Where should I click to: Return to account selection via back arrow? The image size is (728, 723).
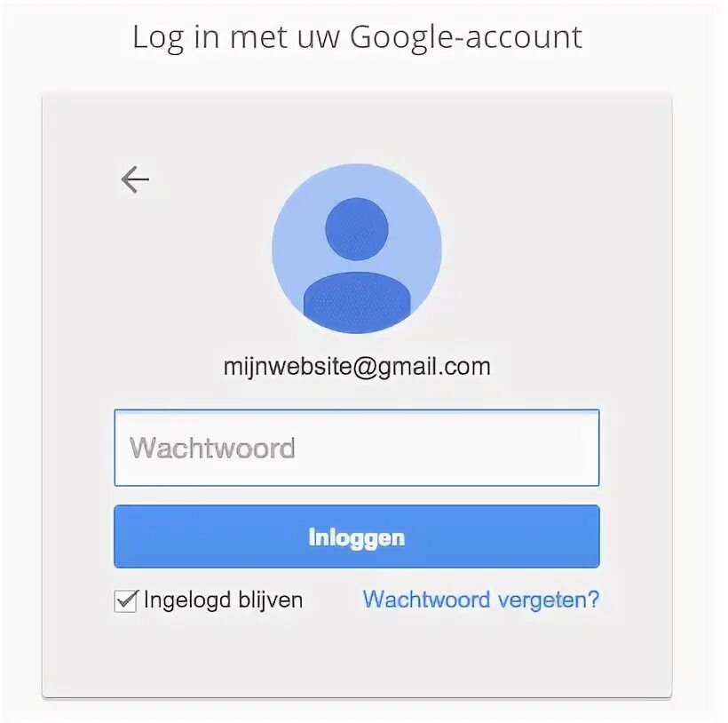click(x=135, y=179)
